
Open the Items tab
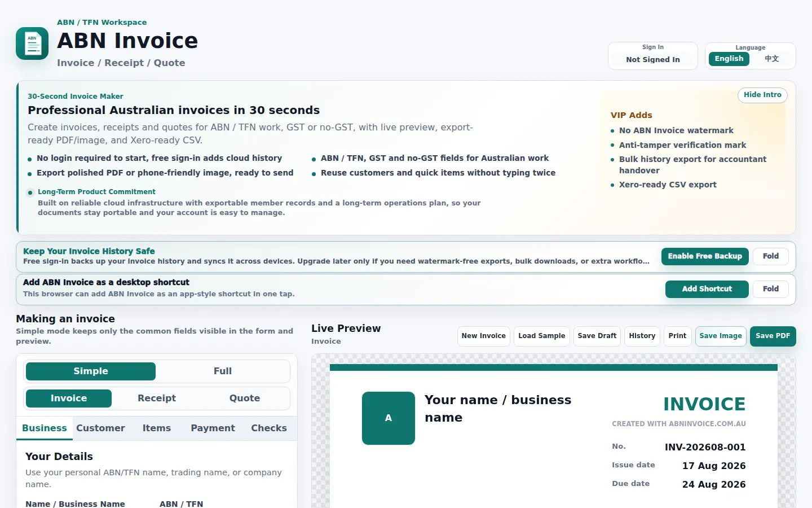[157, 428]
